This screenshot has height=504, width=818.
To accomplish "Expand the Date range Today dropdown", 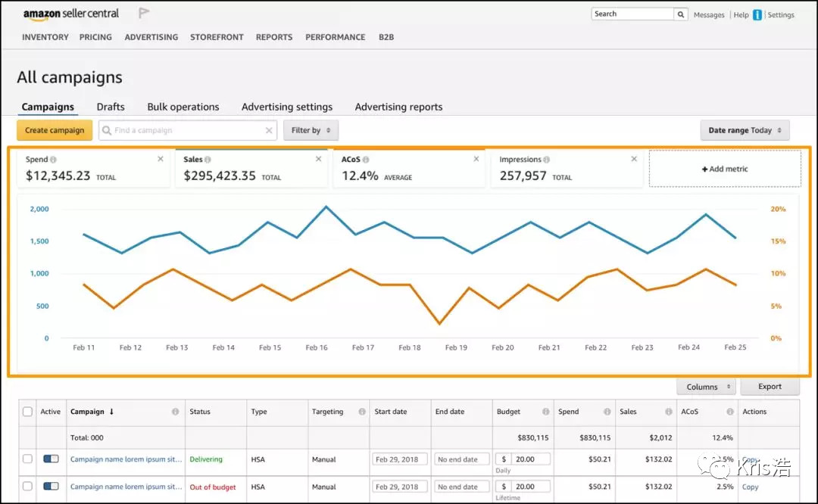I will tap(745, 130).
